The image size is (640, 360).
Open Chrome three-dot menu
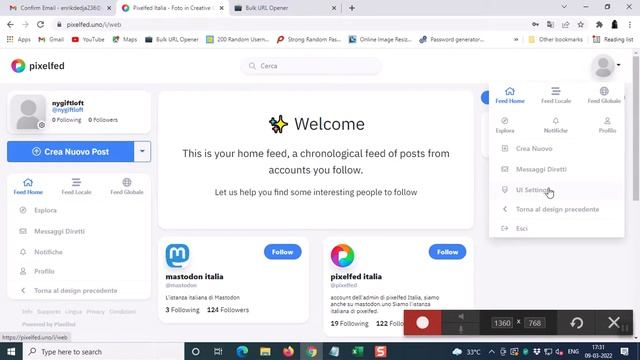[630, 24]
